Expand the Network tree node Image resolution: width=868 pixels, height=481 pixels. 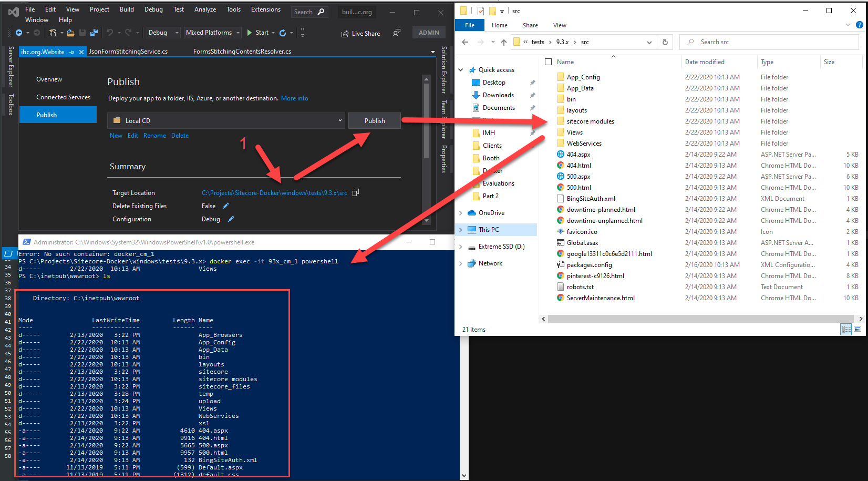(x=461, y=263)
